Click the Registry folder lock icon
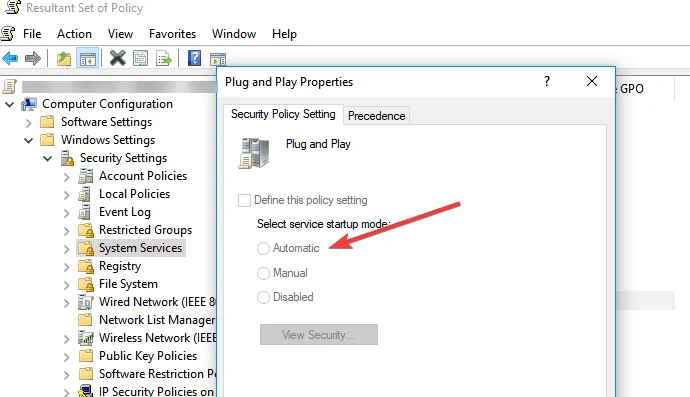Screen dimensions: 690x397 [x=86, y=266]
